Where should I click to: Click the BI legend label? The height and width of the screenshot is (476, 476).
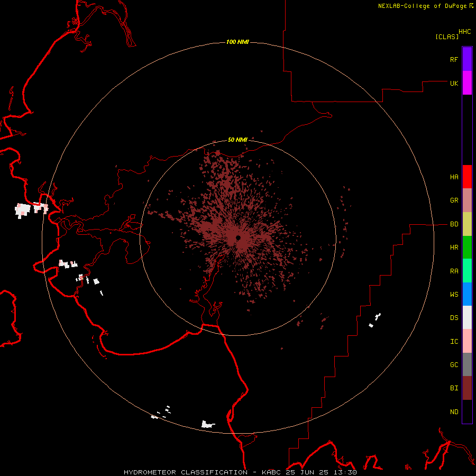(454, 388)
